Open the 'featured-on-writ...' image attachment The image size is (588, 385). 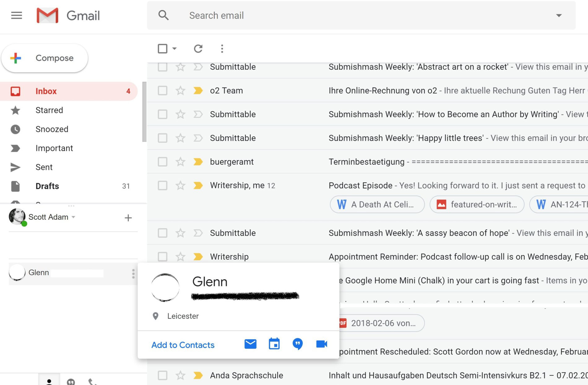tap(477, 204)
